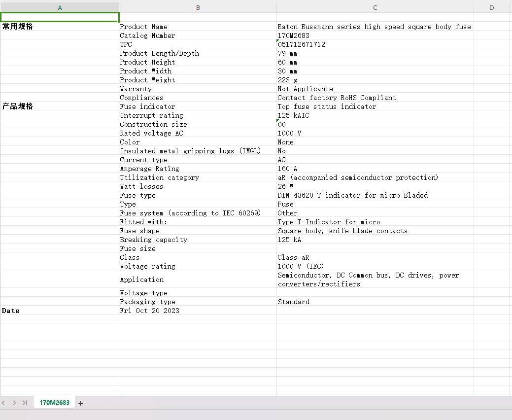Select the Fitted with: cell
Screen dimensions: 512x420
[198, 221]
